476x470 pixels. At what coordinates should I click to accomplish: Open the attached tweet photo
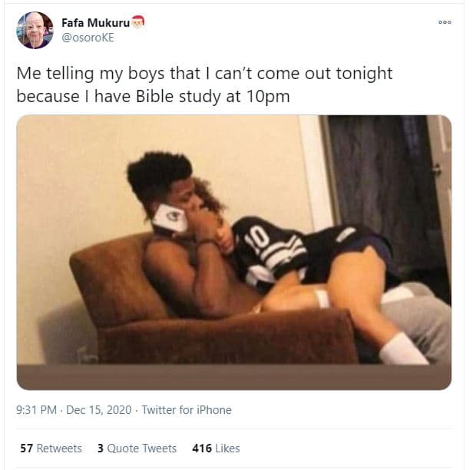click(x=233, y=252)
